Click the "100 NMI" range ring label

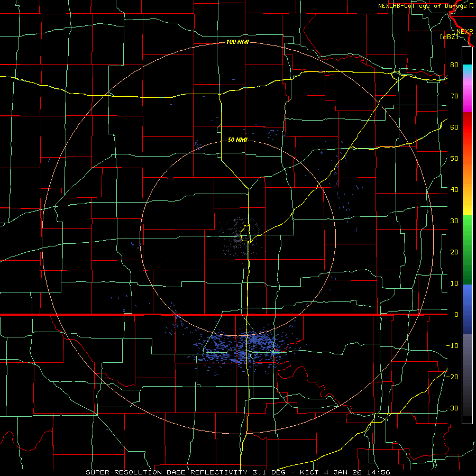pyautogui.click(x=237, y=42)
